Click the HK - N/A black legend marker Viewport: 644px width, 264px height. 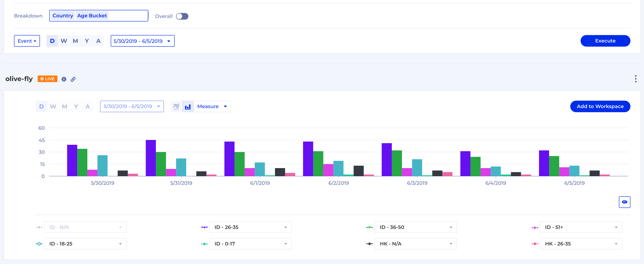(369, 244)
